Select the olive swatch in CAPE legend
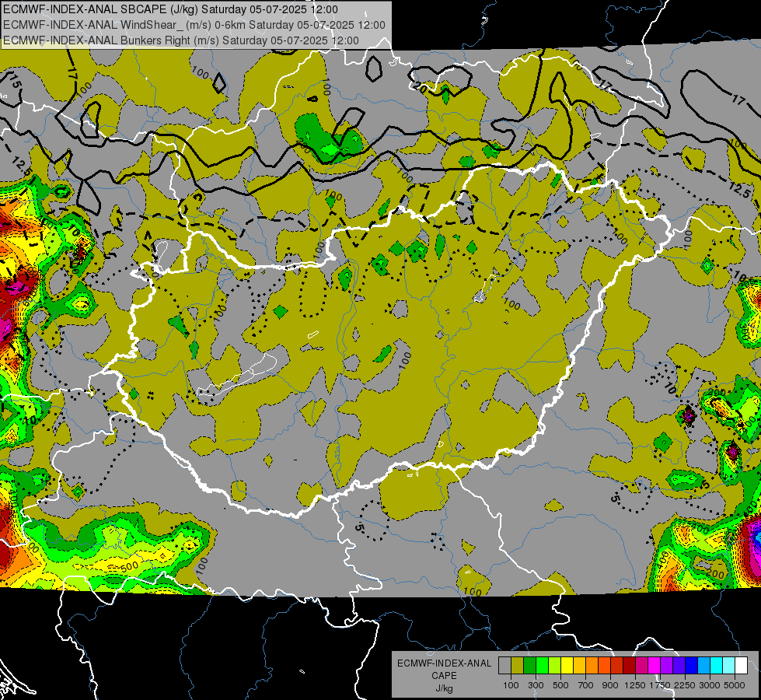The width and height of the screenshot is (761, 700). [x=518, y=666]
